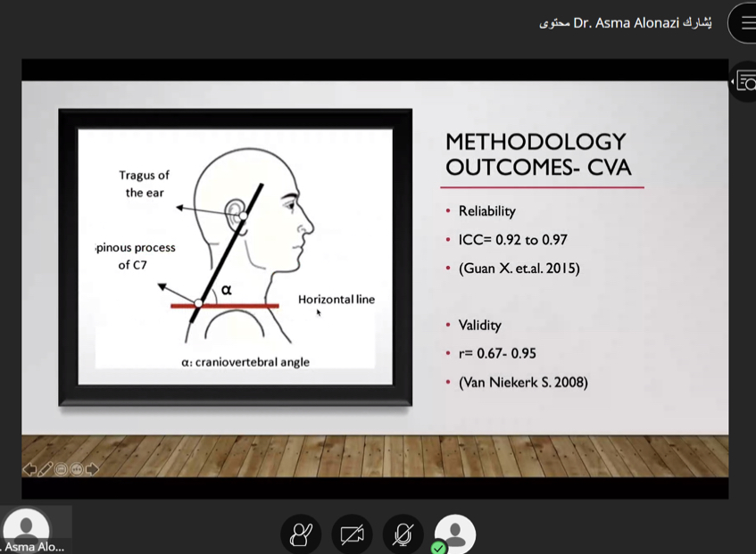Click the r= 0.67- 0.95 value
The image size is (756, 554).
click(497, 353)
